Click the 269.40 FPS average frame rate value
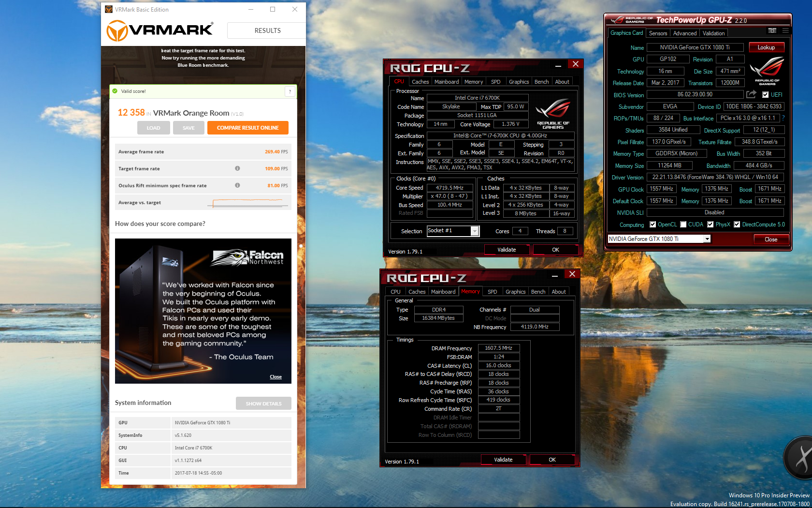 (276, 151)
